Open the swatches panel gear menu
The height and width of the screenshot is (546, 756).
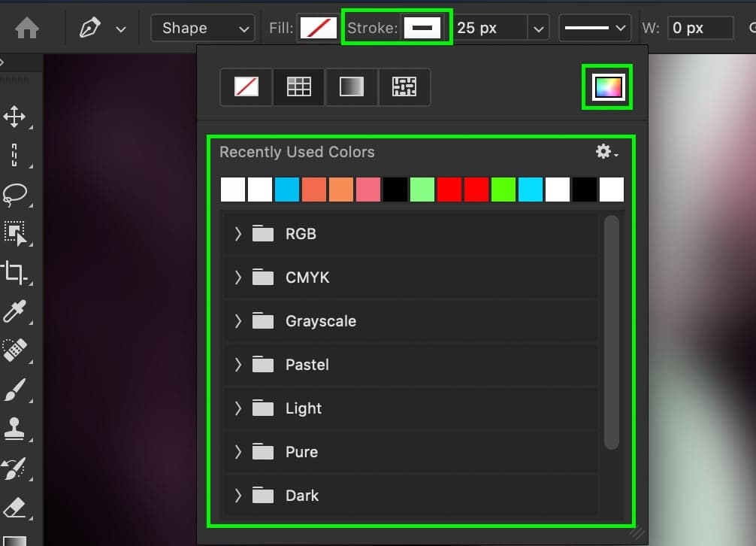(606, 152)
